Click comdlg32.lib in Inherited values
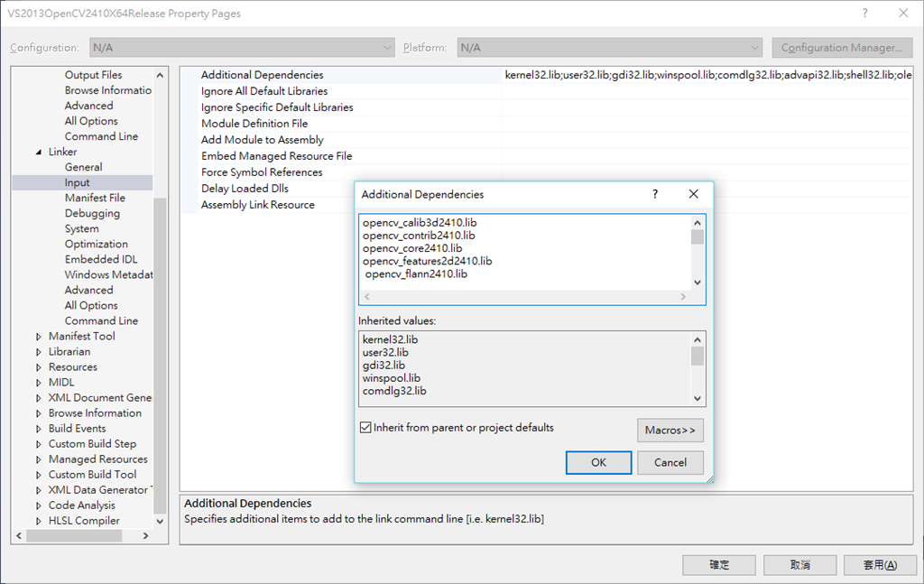The width and height of the screenshot is (924, 584). (394, 391)
